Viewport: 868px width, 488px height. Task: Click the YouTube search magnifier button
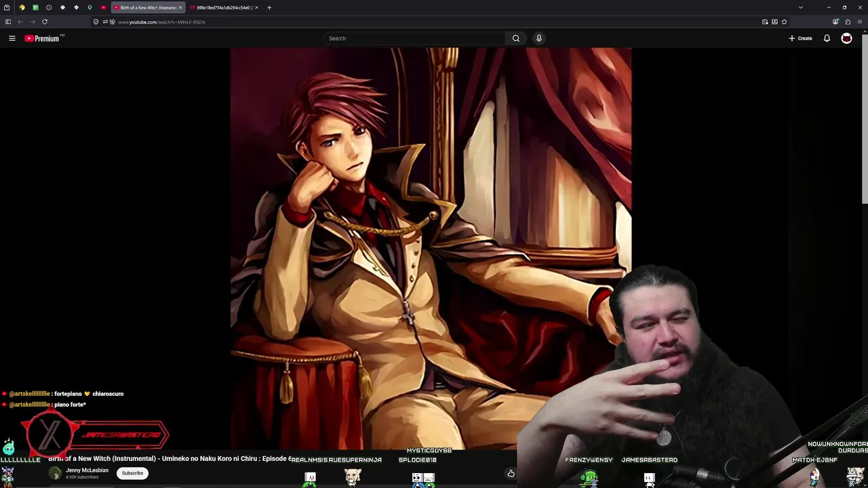516,39
